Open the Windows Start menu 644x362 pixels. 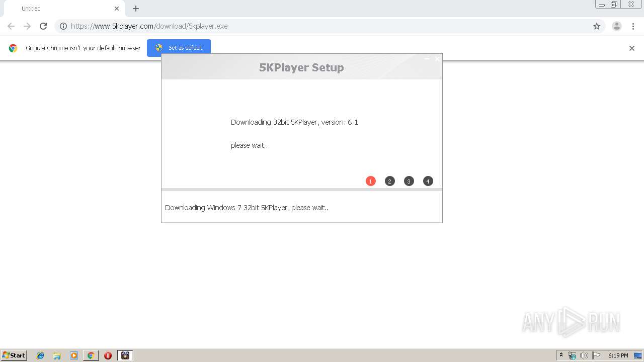14,355
